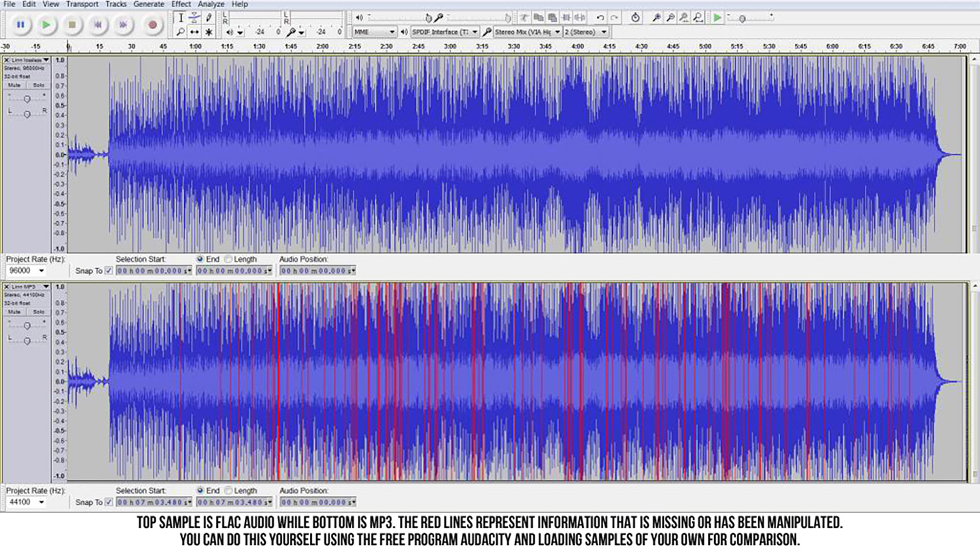Solo the Linn MP3 track
This screenshot has width=980, height=551.
tap(39, 312)
